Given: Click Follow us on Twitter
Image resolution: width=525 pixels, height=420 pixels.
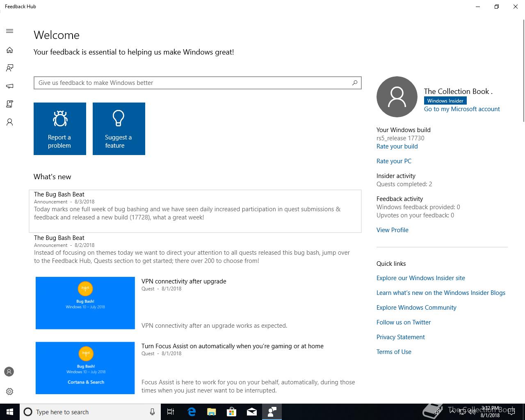Looking at the screenshot, I should click(404, 322).
